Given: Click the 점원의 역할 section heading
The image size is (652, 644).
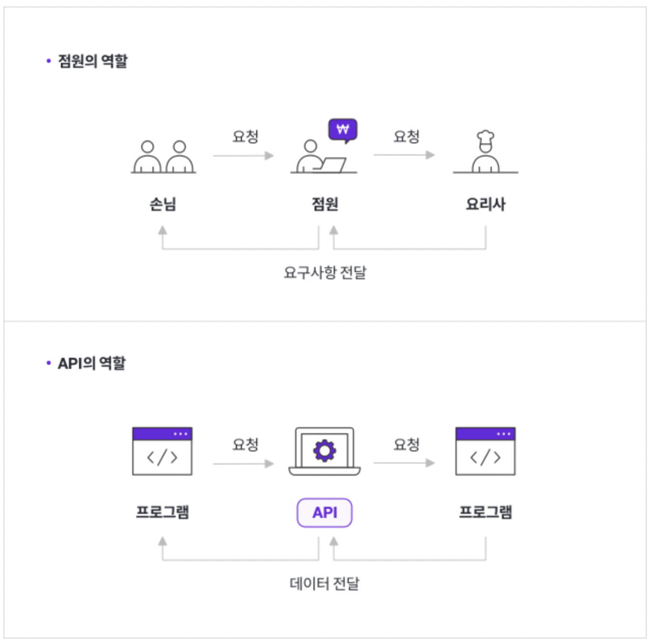Looking at the screenshot, I should [93, 61].
